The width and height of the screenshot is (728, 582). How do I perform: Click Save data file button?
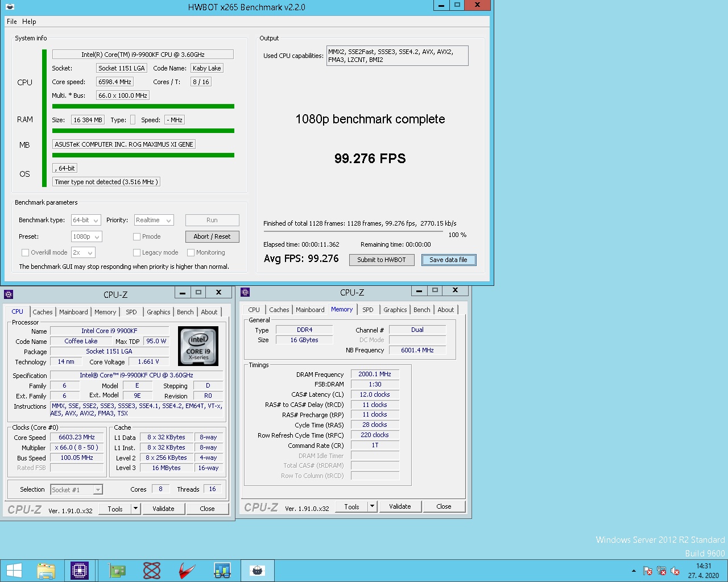click(449, 260)
